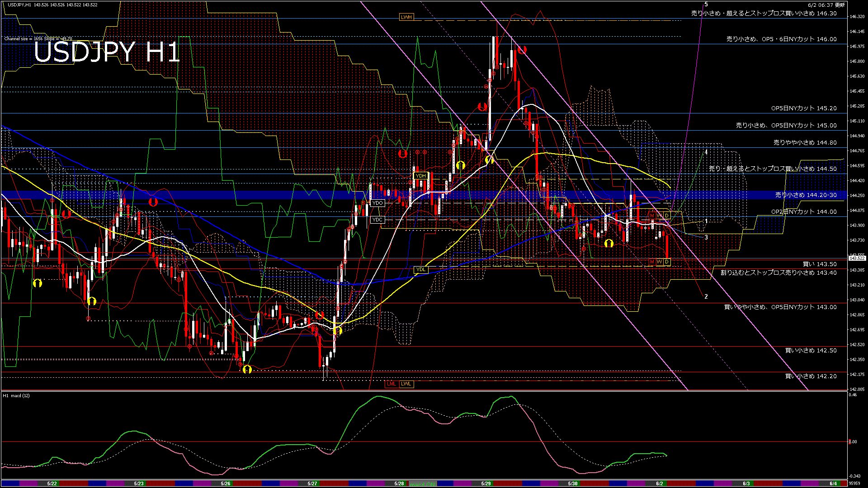Click wave number 1 label
Screen dimensions: 868x488
tap(706, 221)
